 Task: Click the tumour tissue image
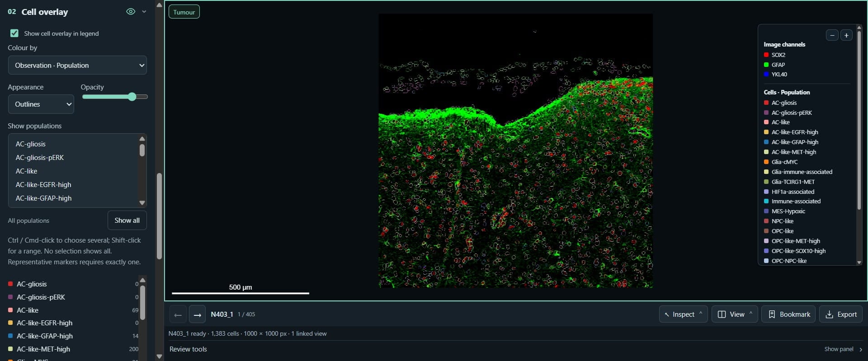pos(515,150)
